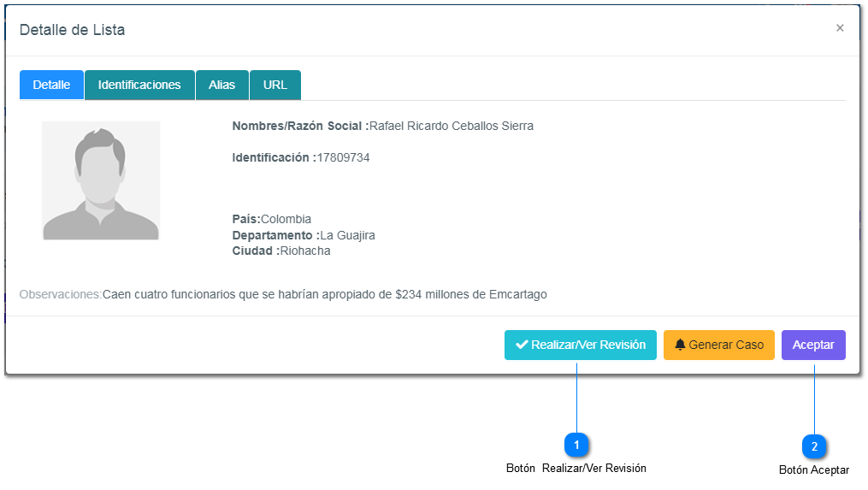Click the person avatar placeholder image
This screenshot has width=868, height=490.
coord(101,180)
